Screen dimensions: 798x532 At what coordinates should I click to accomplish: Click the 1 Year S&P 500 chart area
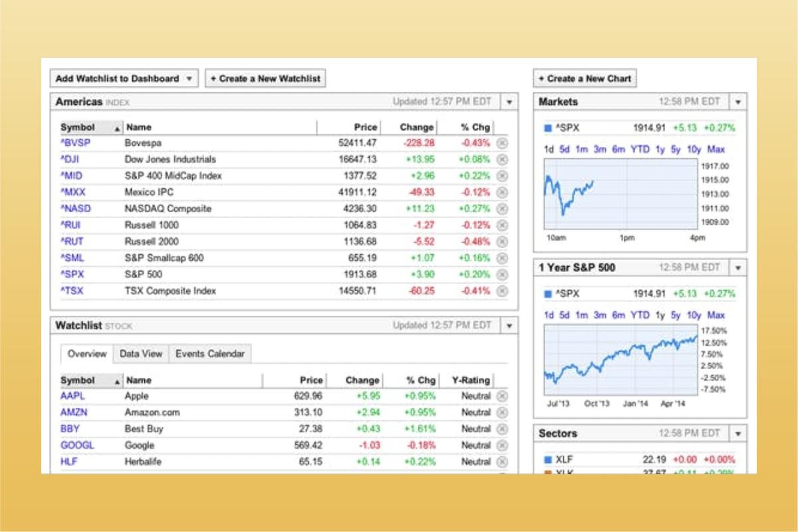620,360
